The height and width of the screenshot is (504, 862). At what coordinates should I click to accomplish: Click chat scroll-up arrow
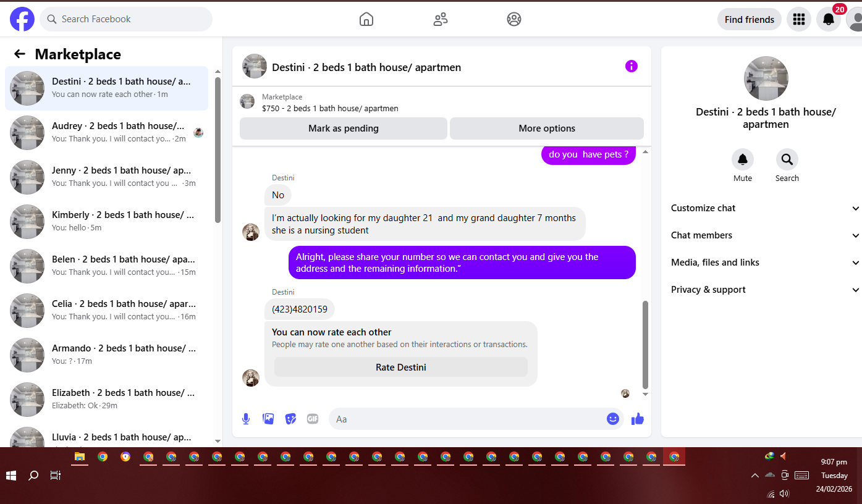click(646, 152)
